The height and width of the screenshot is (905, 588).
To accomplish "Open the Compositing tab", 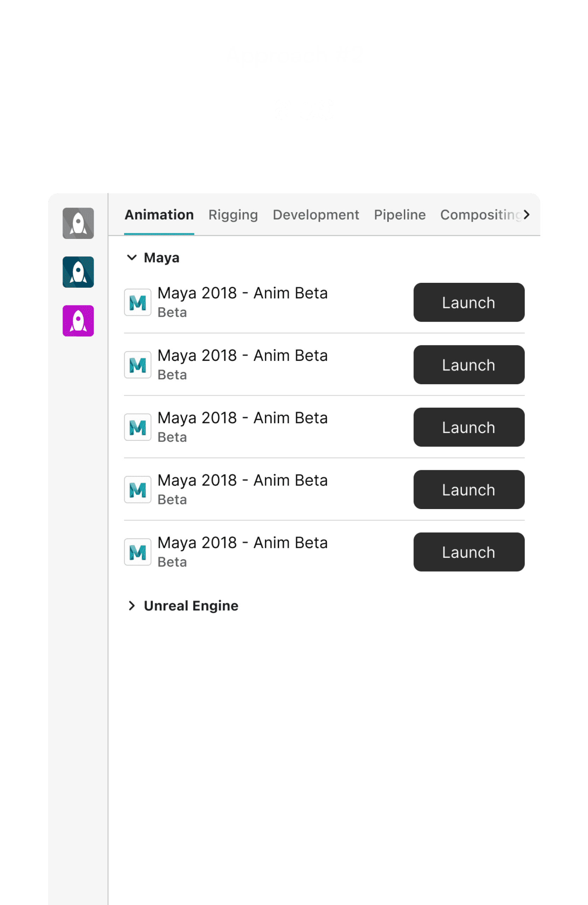I will point(481,215).
